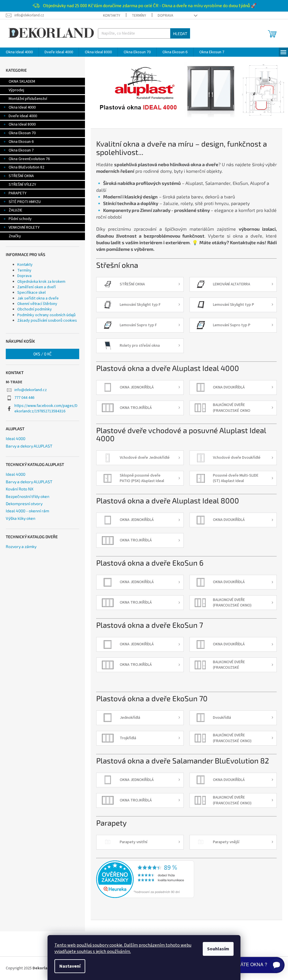This screenshot has height=980, width=288.
Task: Expand Okna Ideal 4000 sidebar category
Action: (x=5, y=107)
